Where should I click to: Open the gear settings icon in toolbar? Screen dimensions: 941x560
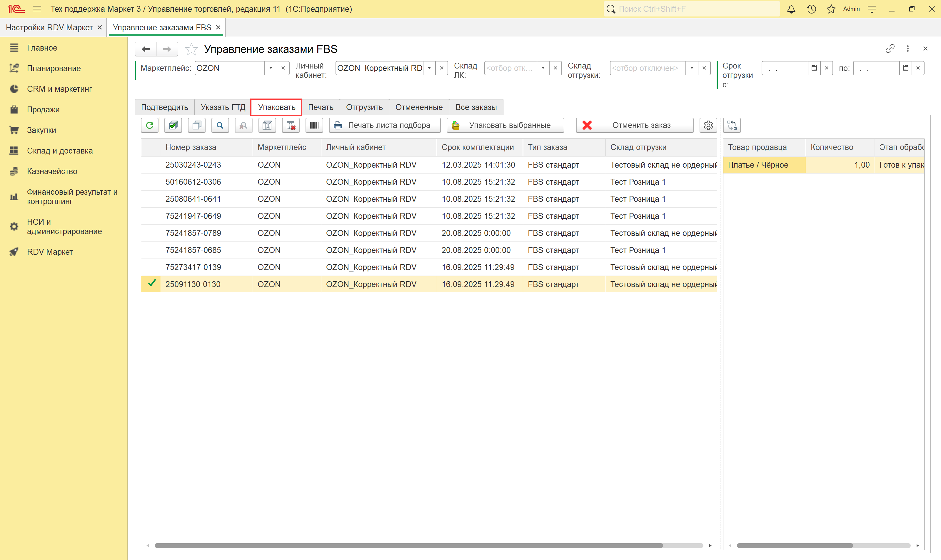pos(708,125)
